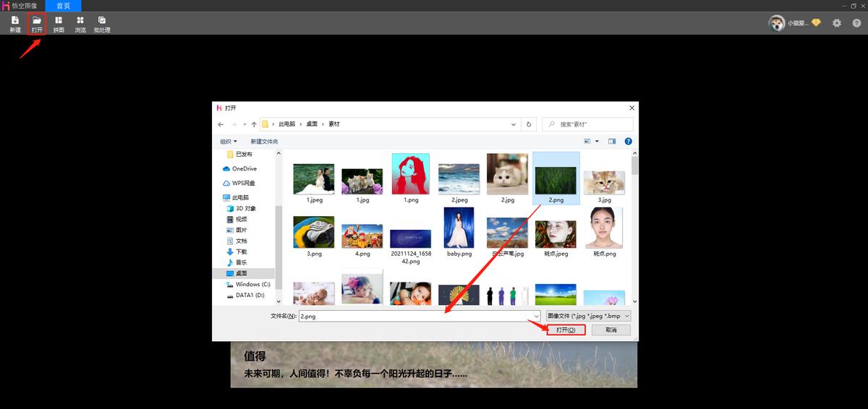Screen dimensions: 868x409
Task: Select OneDrive in navigation pane
Action: 239,168
